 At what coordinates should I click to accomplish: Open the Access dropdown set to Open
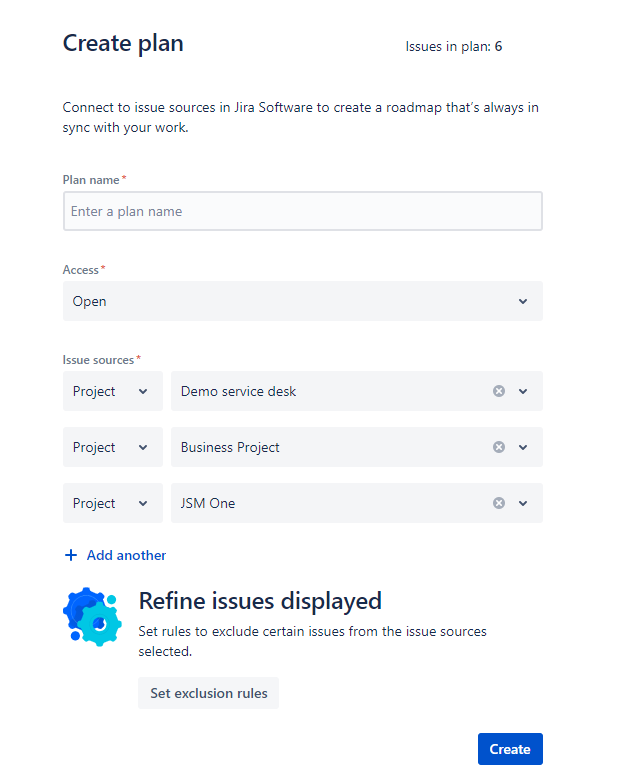(303, 301)
